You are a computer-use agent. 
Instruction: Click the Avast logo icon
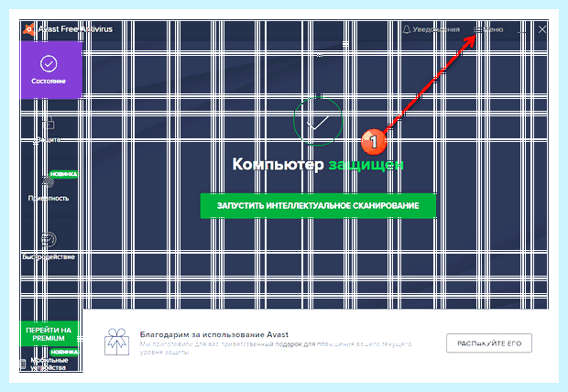click(29, 29)
